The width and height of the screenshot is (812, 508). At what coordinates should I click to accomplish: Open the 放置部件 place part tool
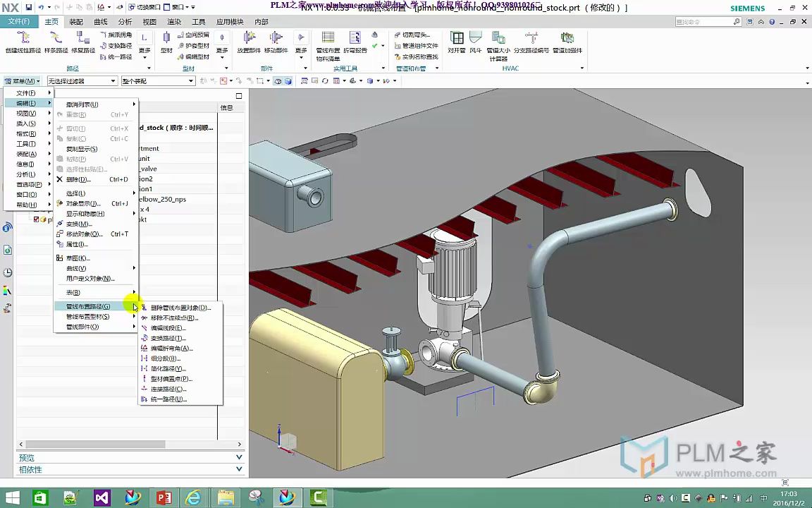click(249, 39)
